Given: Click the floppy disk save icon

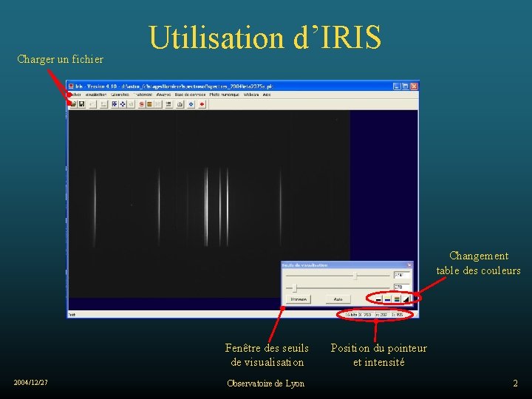Looking at the screenshot, I should (x=81, y=104).
